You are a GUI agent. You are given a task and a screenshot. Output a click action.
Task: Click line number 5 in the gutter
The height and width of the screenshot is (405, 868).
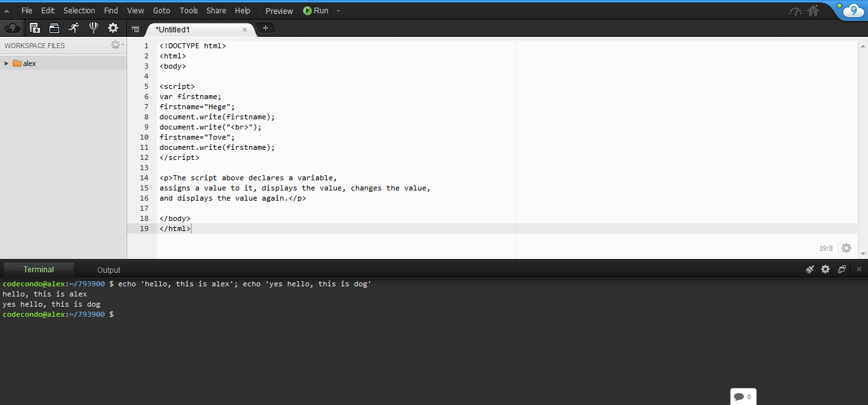pyautogui.click(x=146, y=86)
